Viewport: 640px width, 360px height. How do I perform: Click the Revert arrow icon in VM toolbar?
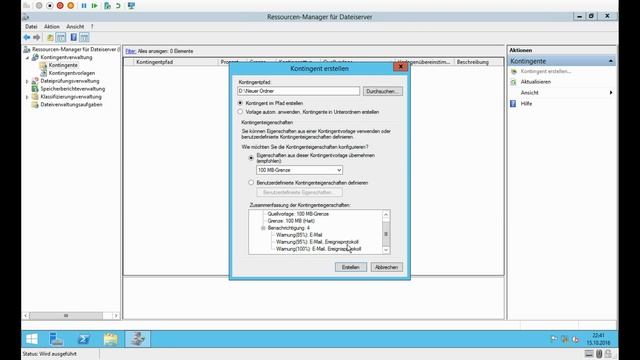(118, 6)
